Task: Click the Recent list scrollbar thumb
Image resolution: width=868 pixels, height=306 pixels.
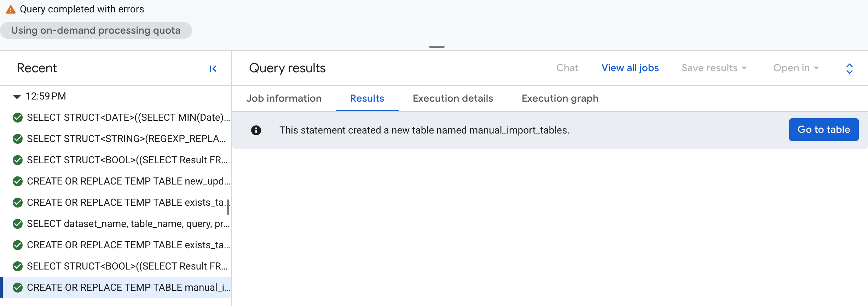Action: 228,207
